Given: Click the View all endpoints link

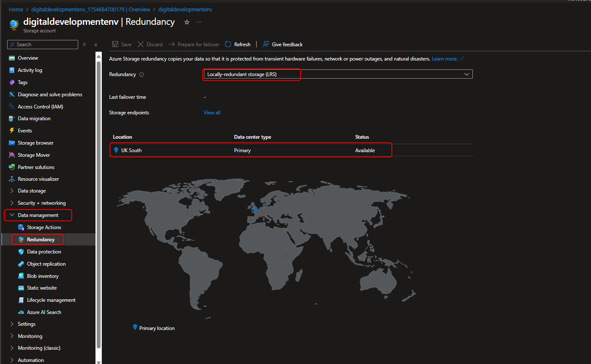Looking at the screenshot, I should [x=212, y=113].
